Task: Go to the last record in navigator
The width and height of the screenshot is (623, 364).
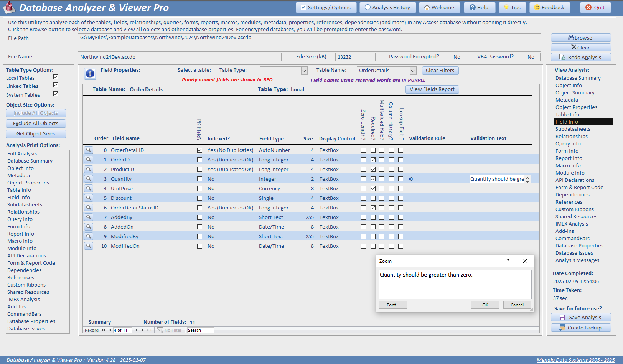Action: coord(143,330)
